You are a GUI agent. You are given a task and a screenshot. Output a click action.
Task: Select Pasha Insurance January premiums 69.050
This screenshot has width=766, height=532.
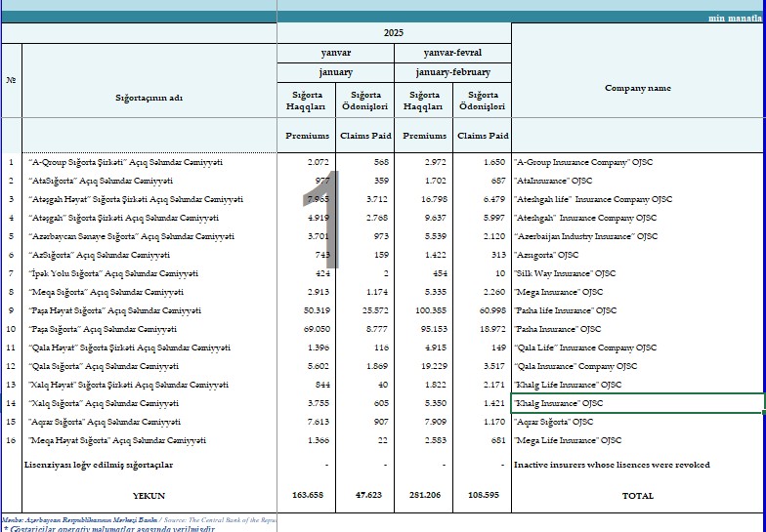click(x=312, y=329)
